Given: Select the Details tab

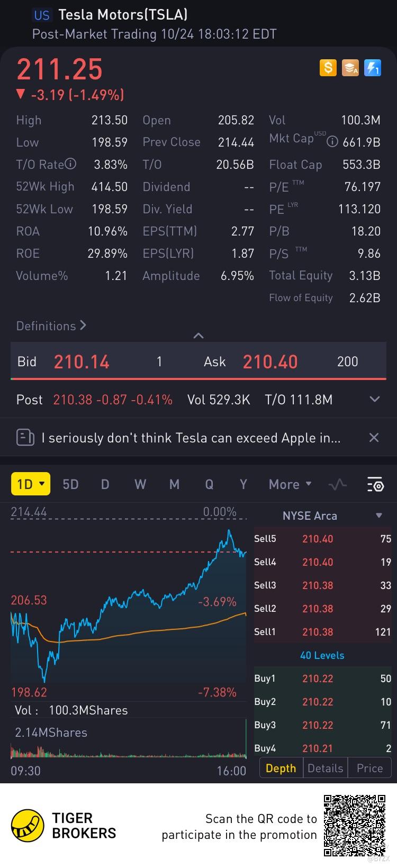Looking at the screenshot, I should tap(325, 768).
